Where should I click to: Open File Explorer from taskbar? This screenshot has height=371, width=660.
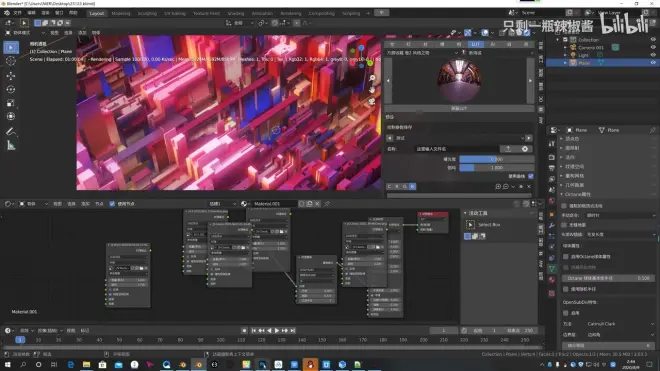[x=86, y=364]
